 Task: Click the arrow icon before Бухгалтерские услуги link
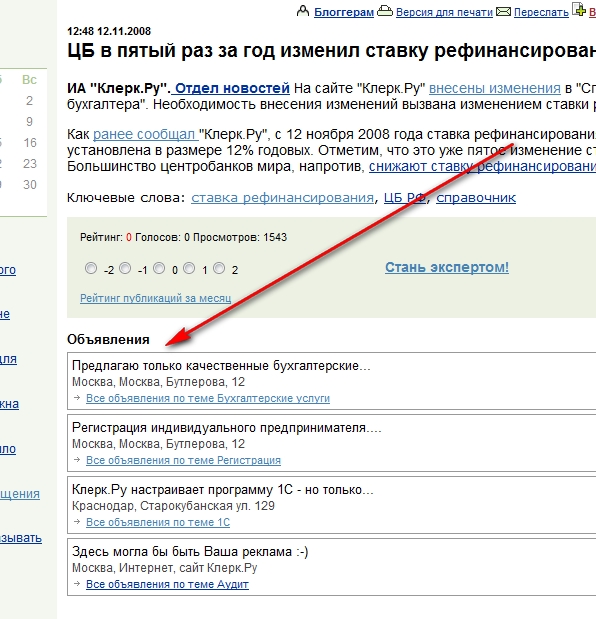click(77, 398)
